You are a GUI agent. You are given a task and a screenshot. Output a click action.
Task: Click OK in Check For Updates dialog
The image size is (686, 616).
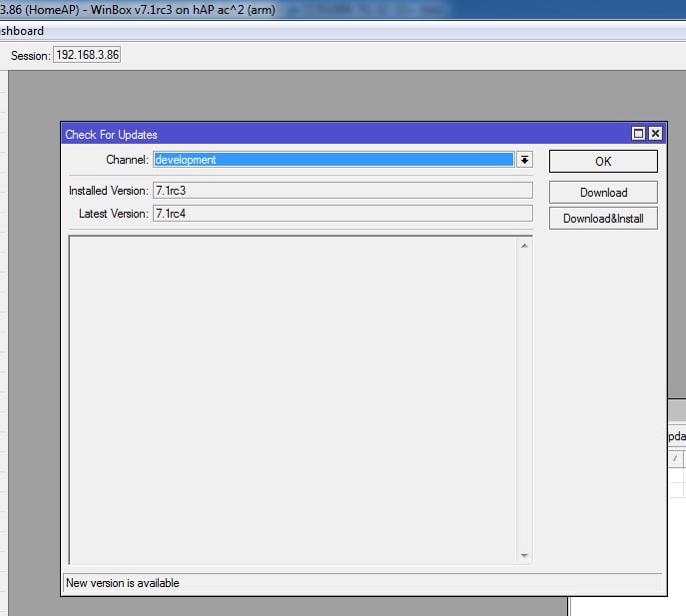[603, 162]
